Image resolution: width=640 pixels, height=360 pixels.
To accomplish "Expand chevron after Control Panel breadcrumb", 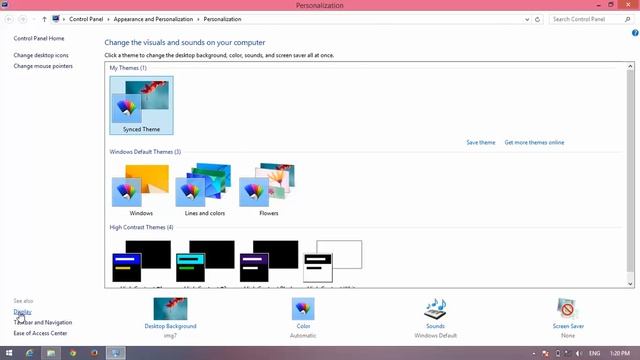I will click(x=109, y=19).
